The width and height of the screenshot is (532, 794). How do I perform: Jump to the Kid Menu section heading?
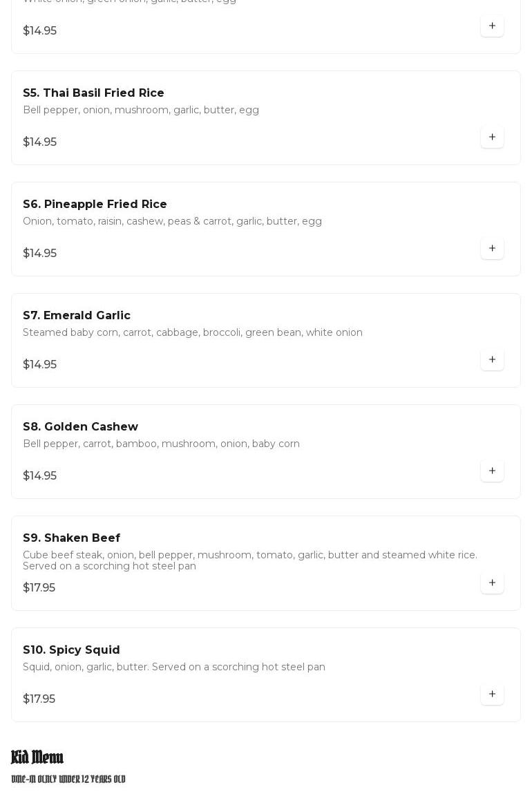[37, 757]
